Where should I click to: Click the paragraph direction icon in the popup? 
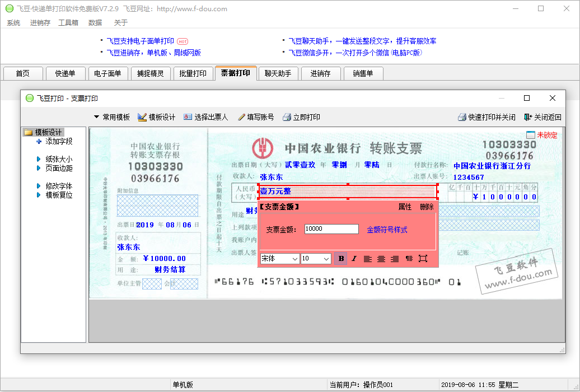[409, 258]
